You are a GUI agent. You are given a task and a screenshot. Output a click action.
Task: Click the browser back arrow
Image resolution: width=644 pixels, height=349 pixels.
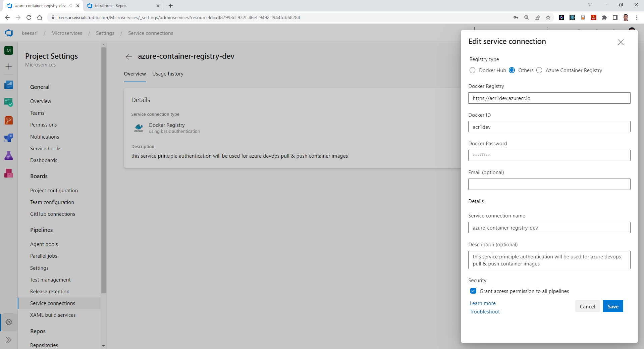pyautogui.click(x=7, y=17)
